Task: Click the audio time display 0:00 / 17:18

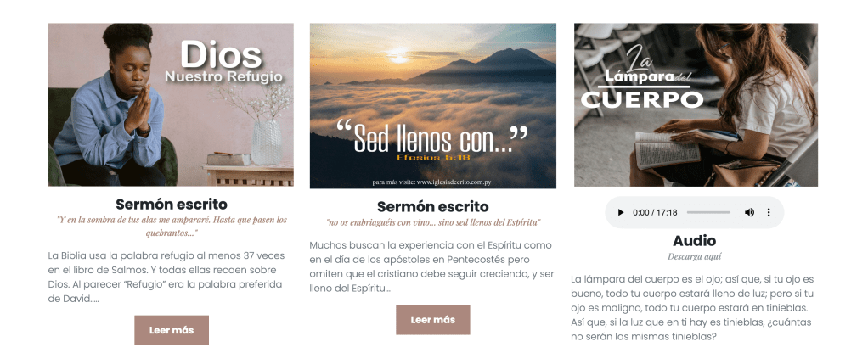Action: pos(655,212)
